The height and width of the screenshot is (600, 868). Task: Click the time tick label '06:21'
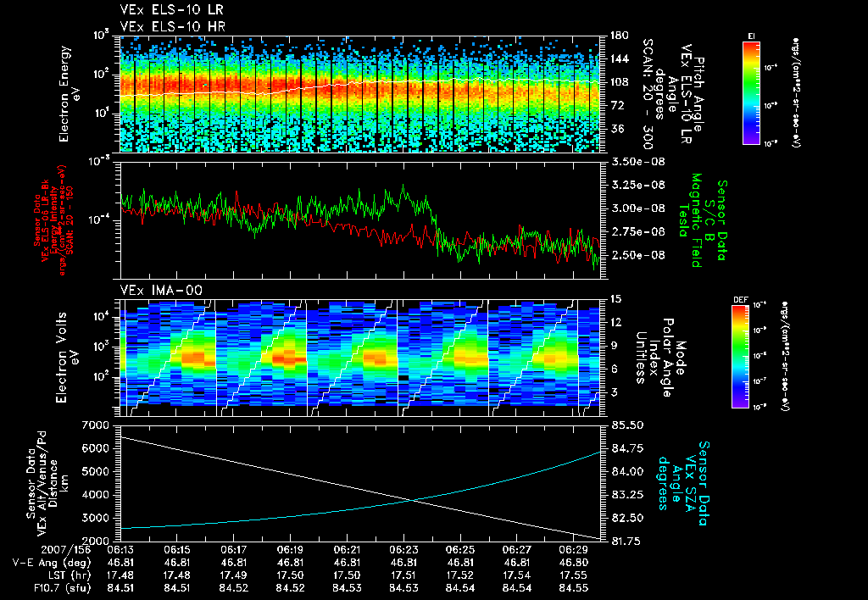[x=347, y=552]
